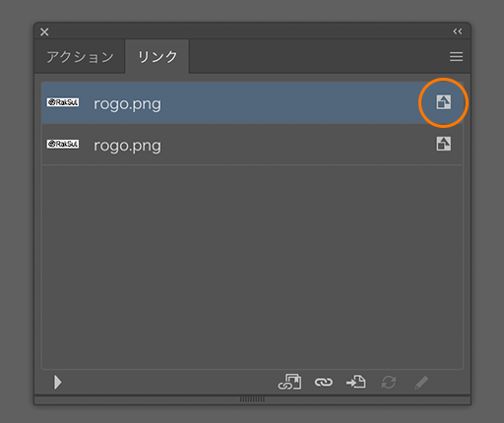Click the first rogo.png filename text
The height and width of the screenshot is (423, 504).
(127, 104)
